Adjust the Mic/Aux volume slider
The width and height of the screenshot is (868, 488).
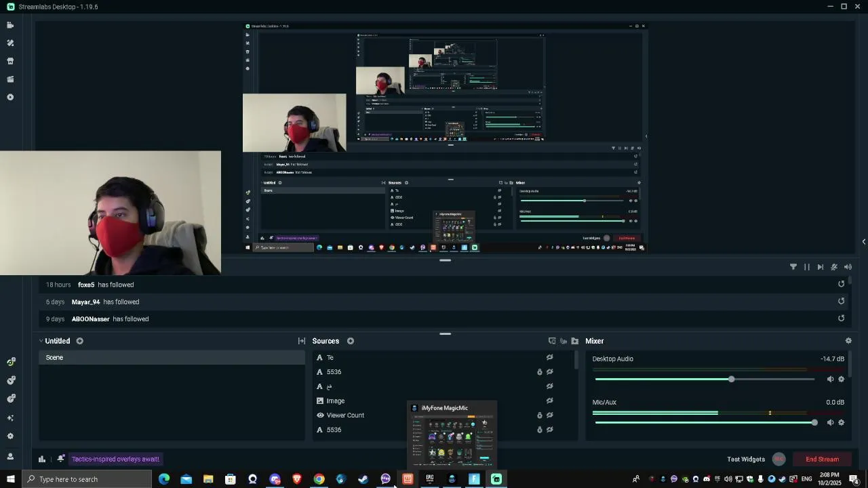click(x=814, y=422)
